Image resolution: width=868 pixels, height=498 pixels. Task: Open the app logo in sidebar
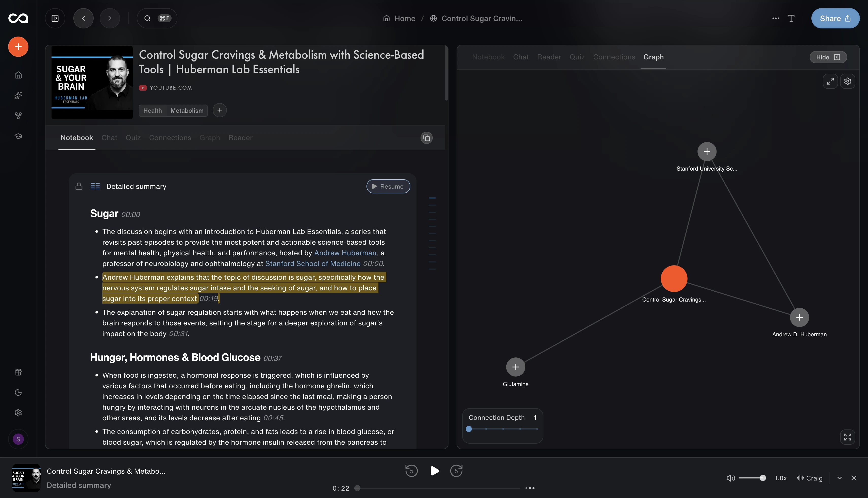coord(18,18)
